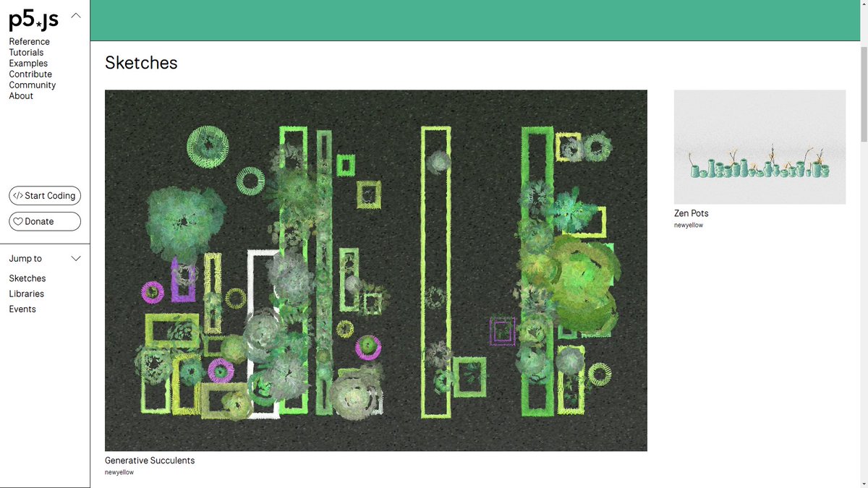Click the p5.js logo
This screenshot has height=488, width=868.
(33, 20)
